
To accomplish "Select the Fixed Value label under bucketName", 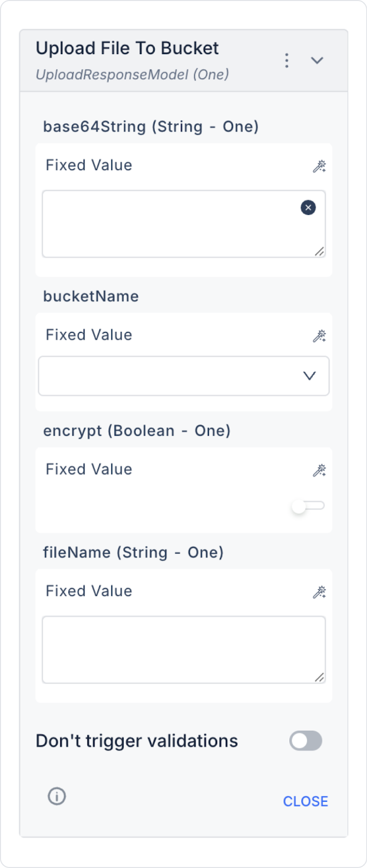I will [89, 335].
